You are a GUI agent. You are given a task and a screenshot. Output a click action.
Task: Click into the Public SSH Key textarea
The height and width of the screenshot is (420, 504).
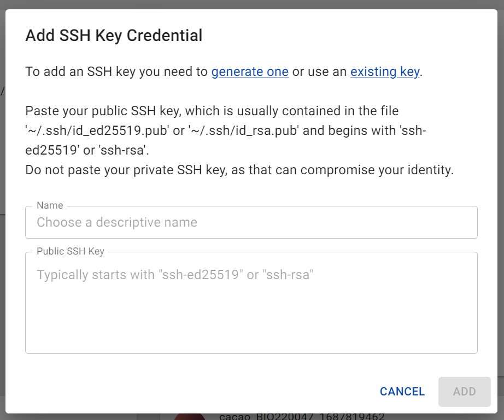click(x=251, y=303)
